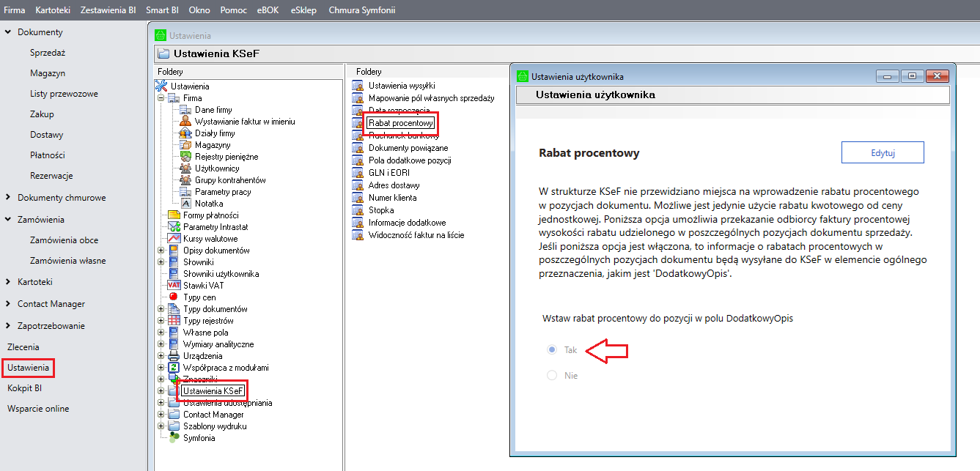Image resolution: width=980 pixels, height=471 pixels.
Task: Click the Użytkownicy people icon
Action: click(185, 168)
